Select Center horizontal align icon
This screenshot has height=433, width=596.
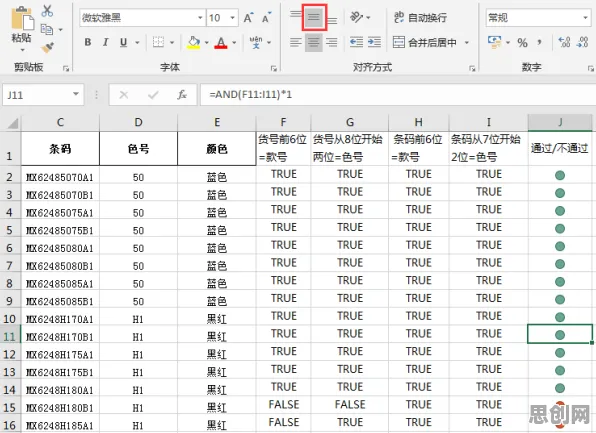coord(314,42)
